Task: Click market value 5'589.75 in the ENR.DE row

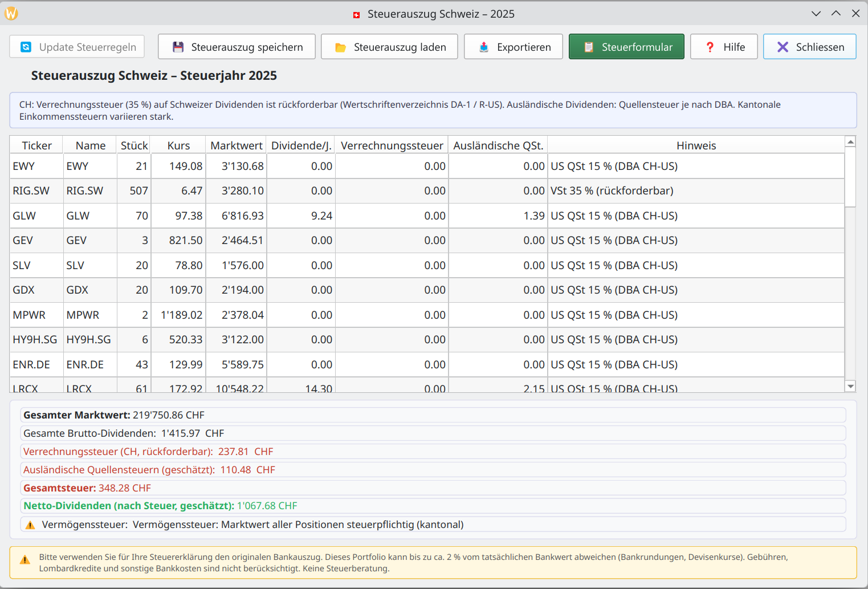Action: click(237, 364)
